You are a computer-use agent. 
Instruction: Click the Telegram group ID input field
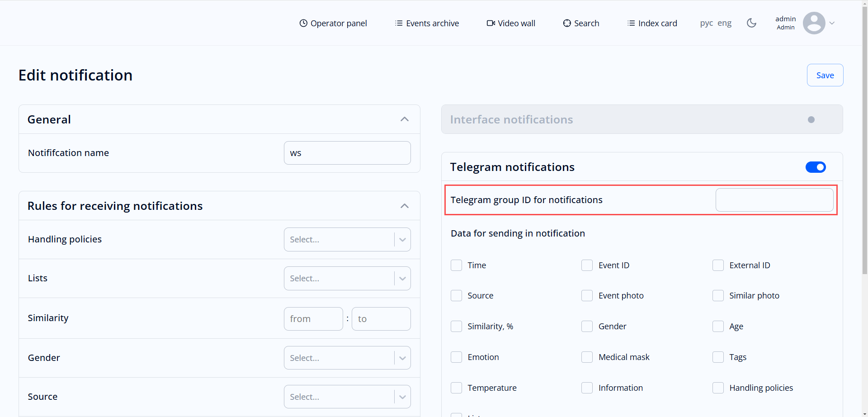[x=774, y=199]
